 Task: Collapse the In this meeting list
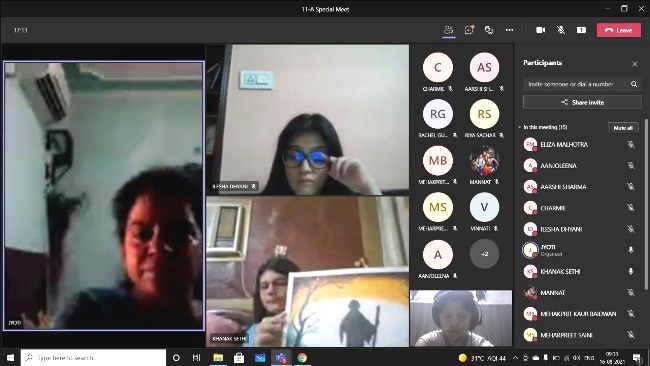point(519,127)
